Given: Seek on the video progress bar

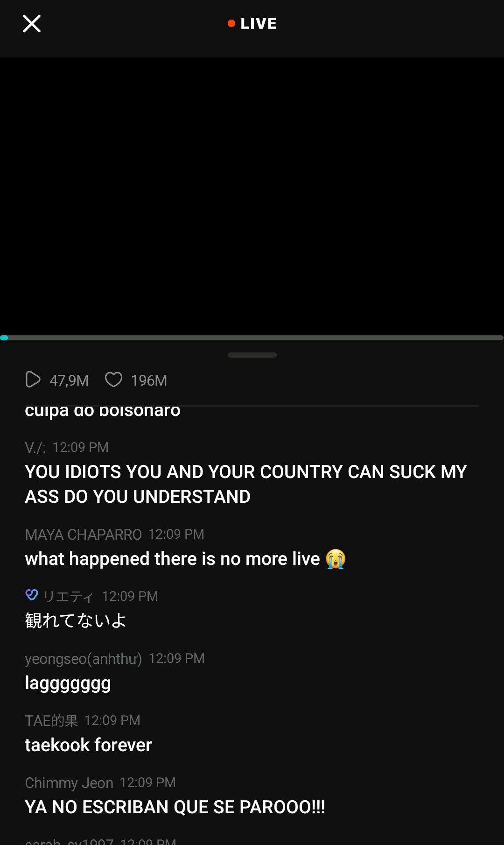Looking at the screenshot, I should [252, 338].
